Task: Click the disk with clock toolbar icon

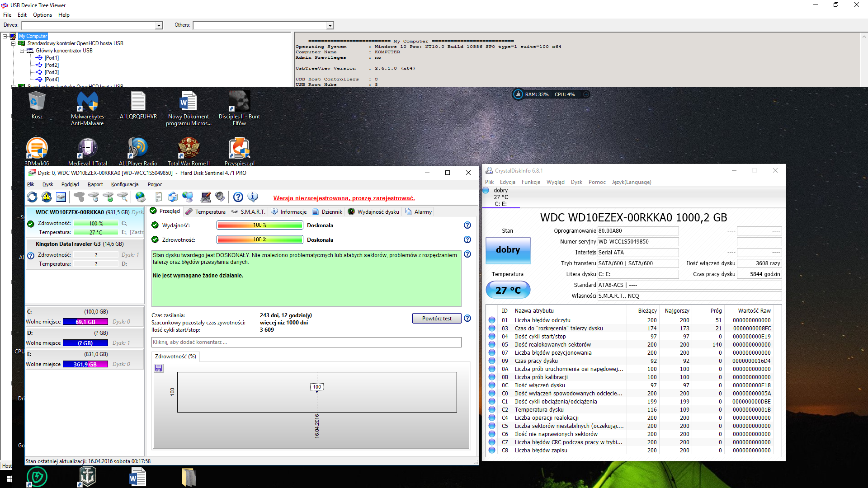Action: coord(94,197)
